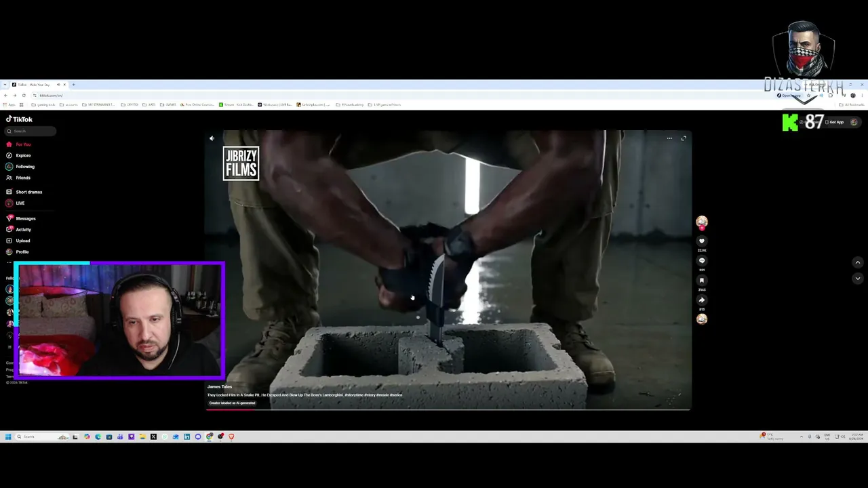Reload the TikTok page

pos(23,95)
